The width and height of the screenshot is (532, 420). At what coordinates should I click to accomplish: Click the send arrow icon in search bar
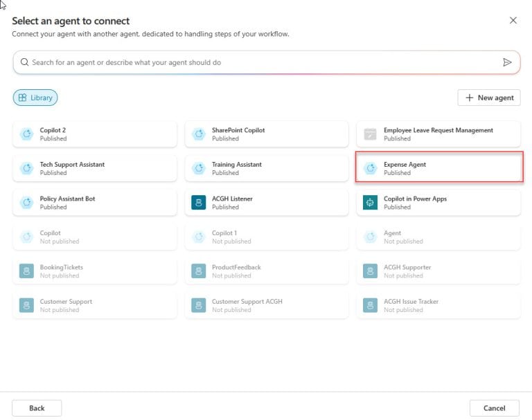tap(507, 62)
